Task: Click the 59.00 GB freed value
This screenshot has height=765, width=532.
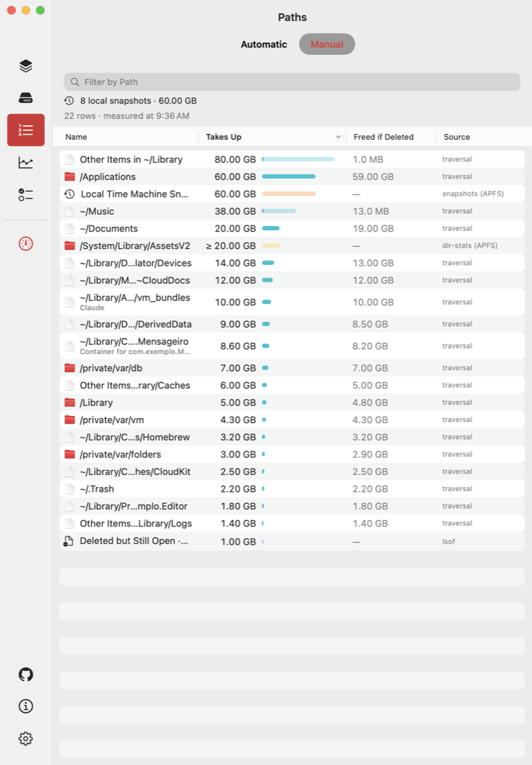Action: [x=373, y=177]
